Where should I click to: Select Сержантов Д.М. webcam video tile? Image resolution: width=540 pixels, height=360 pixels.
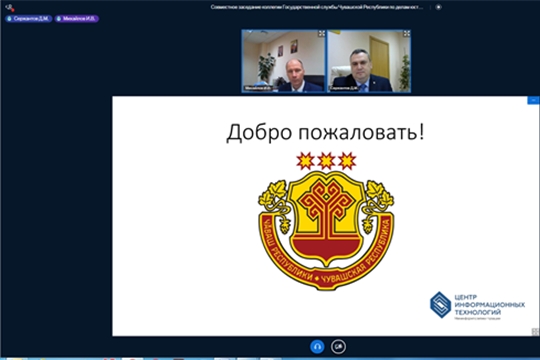click(369, 61)
